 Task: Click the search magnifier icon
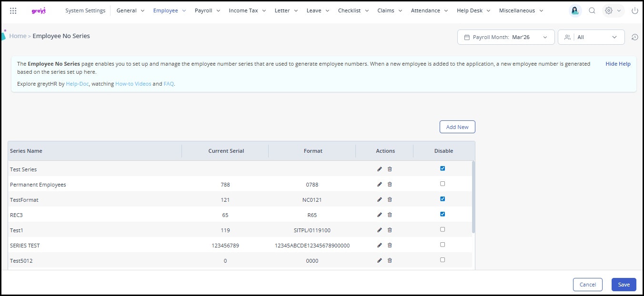point(592,10)
